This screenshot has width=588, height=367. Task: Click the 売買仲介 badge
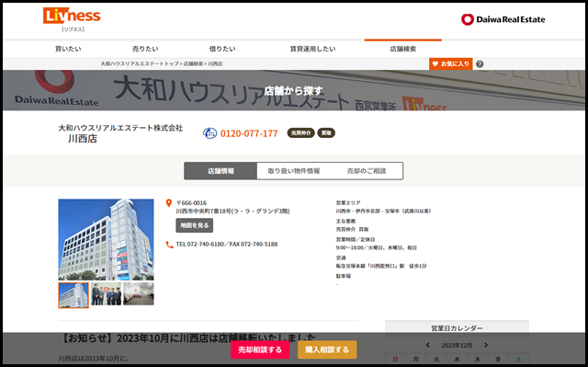coord(300,132)
